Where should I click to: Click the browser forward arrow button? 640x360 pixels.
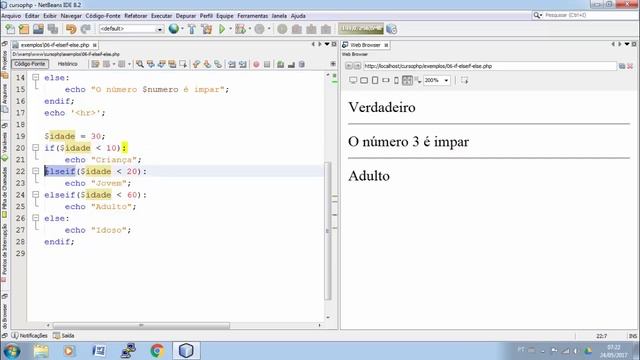click(x=357, y=66)
